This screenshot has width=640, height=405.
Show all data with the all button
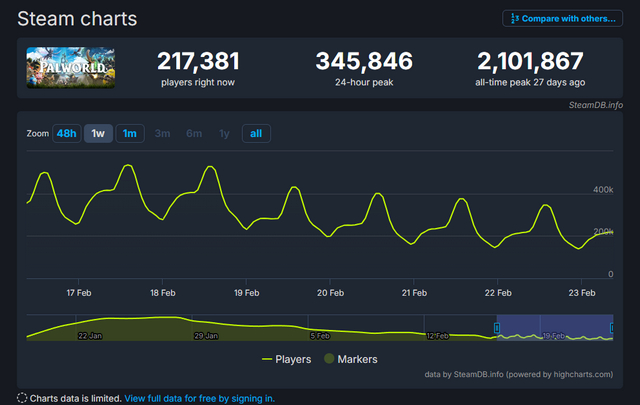256,134
